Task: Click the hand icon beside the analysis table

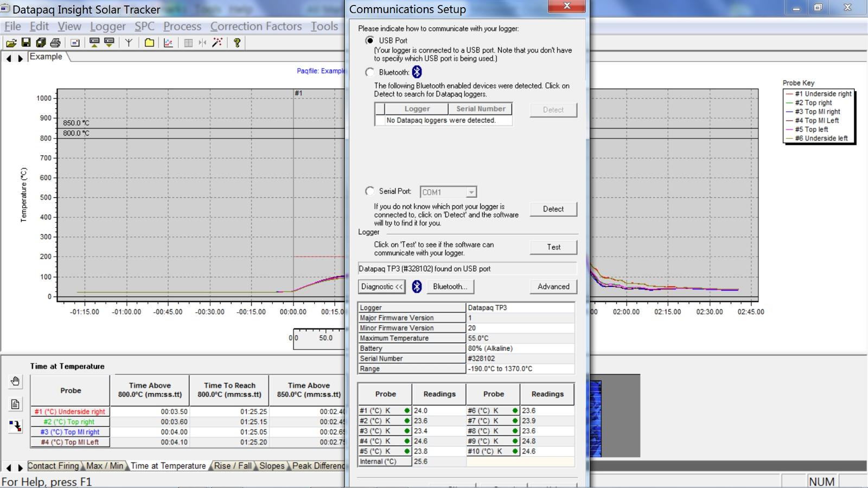Action: click(15, 382)
